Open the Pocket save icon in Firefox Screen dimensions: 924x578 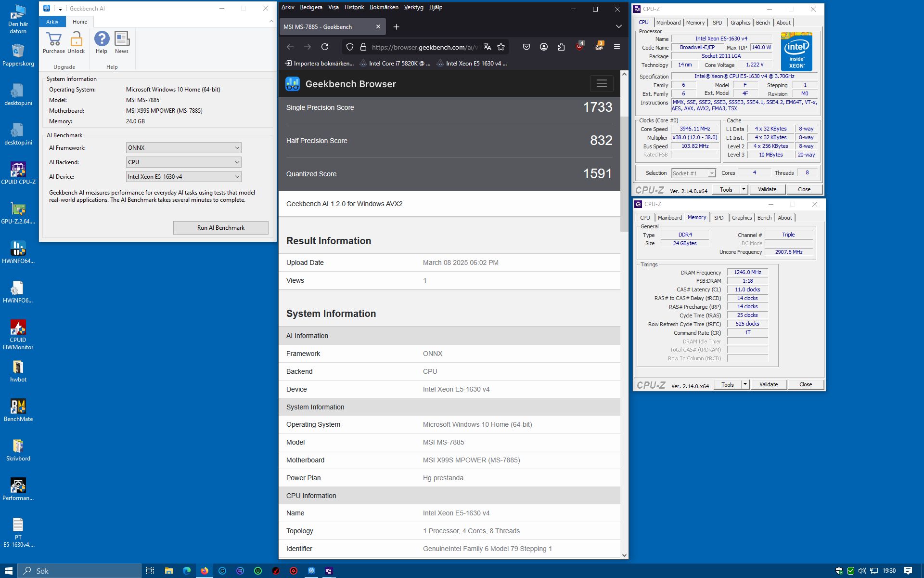(x=526, y=47)
